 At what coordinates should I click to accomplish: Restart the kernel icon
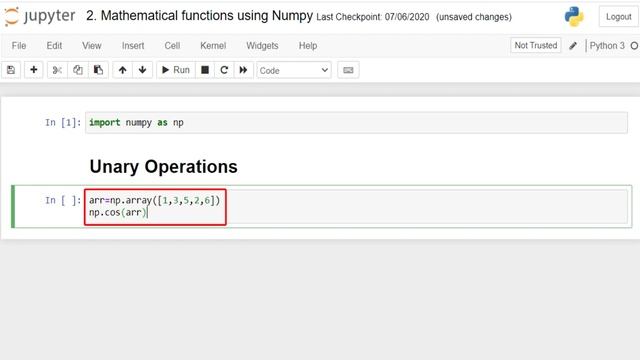point(224,70)
